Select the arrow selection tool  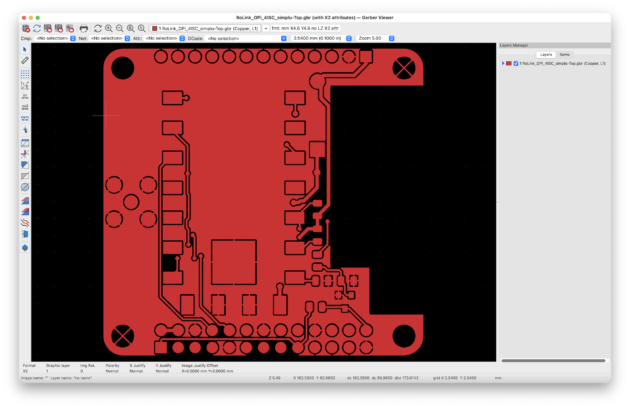[25, 49]
